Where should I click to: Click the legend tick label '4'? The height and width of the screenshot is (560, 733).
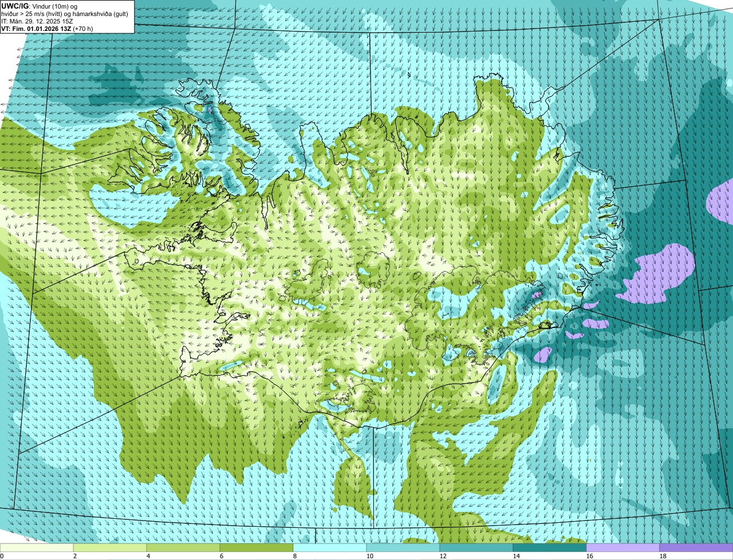click(x=148, y=556)
